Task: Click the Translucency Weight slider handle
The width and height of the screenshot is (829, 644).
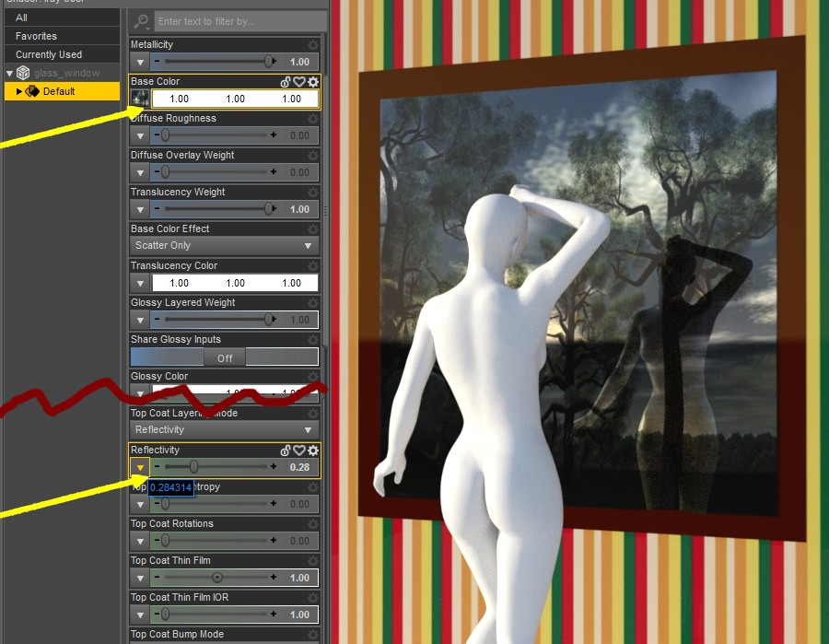Action: click(269, 209)
